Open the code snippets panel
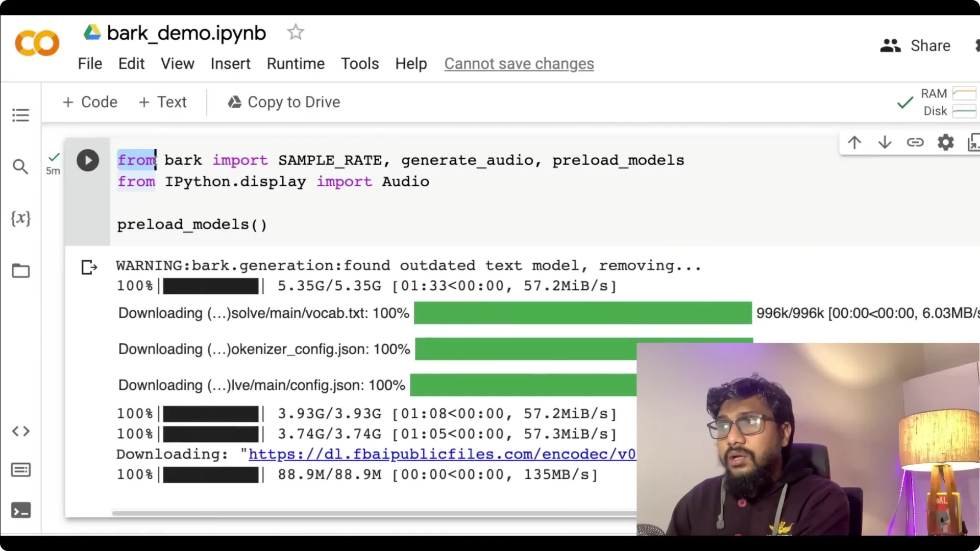The image size is (980, 551). tap(20, 431)
